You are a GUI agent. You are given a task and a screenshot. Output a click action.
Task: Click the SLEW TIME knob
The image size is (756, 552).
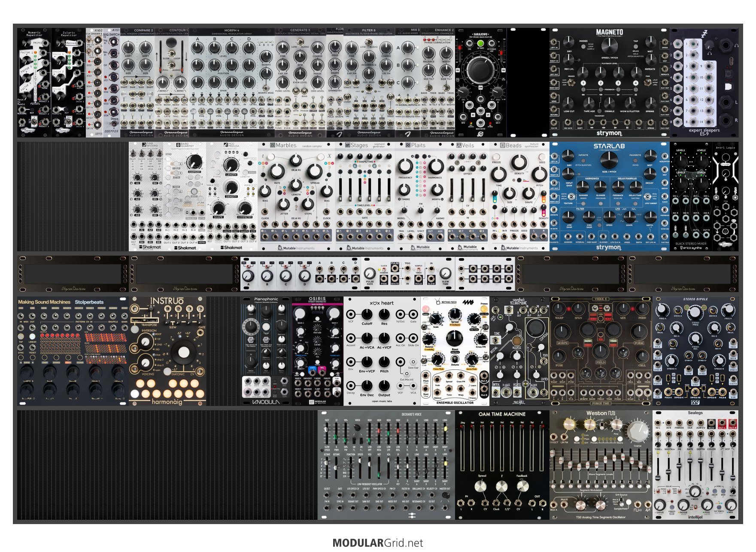tap(445, 273)
